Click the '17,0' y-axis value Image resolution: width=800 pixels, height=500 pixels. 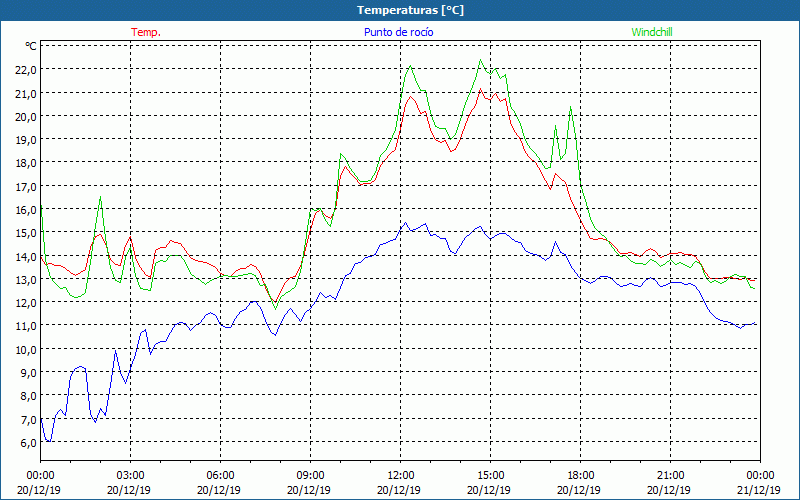coord(26,187)
